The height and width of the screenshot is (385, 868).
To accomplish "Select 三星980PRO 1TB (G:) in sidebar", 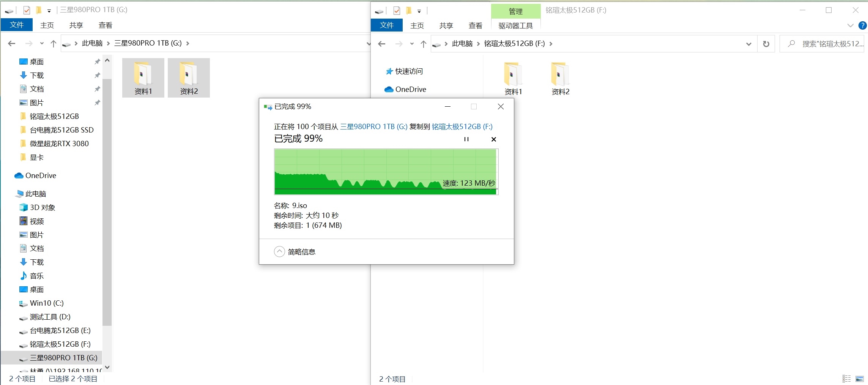I will tap(63, 358).
